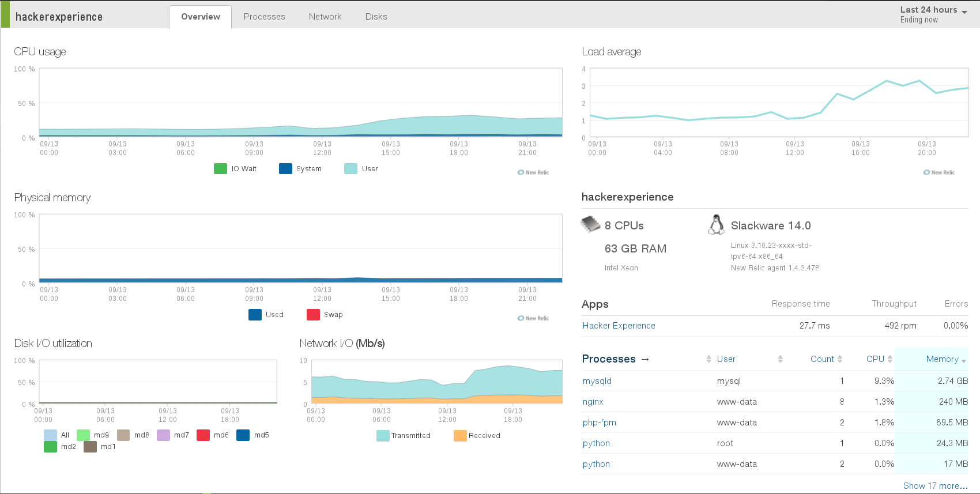Open the mysqld process link
Screen dimensions: 980x494
tap(597, 381)
